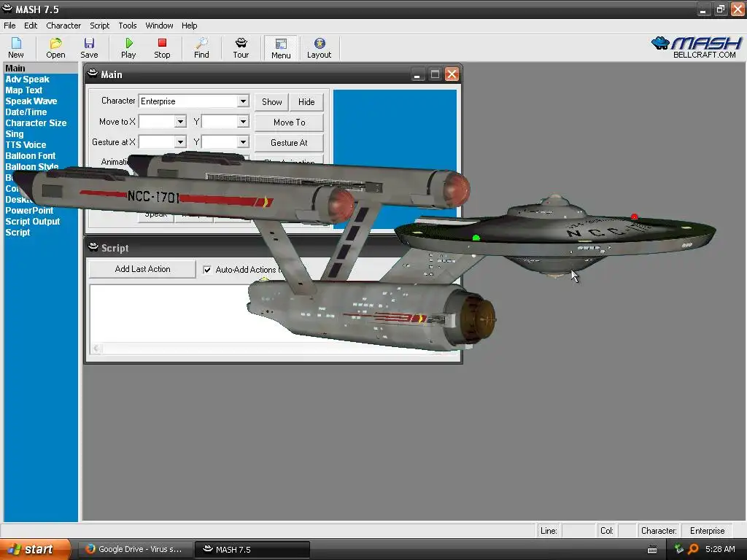This screenshot has height=560, width=747.
Task: Click the Layout toolbar icon
Action: (x=320, y=48)
